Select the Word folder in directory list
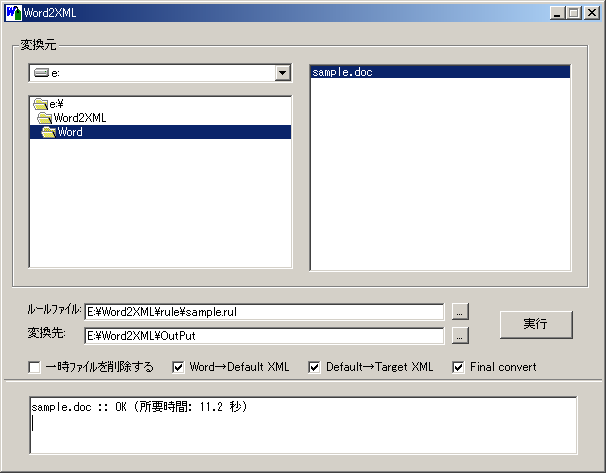The width and height of the screenshot is (606, 473). click(160, 132)
